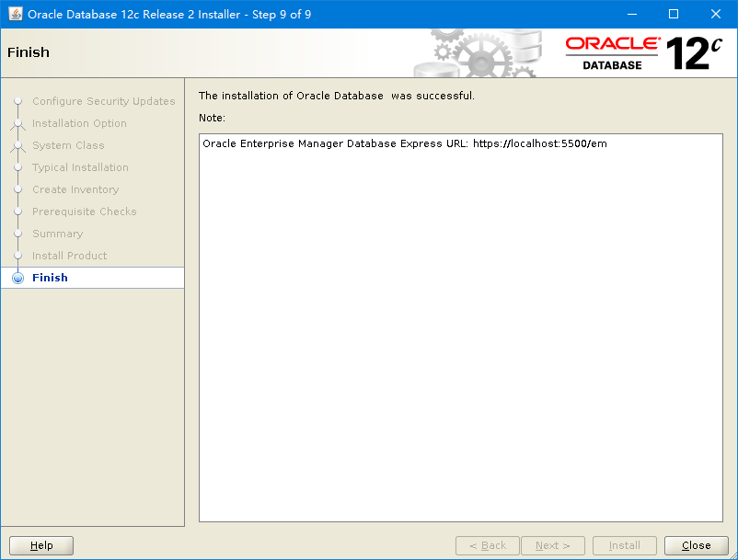Viewport: 738px width, 560px height.
Task: Select the Finish step in sidebar
Action: click(x=50, y=278)
